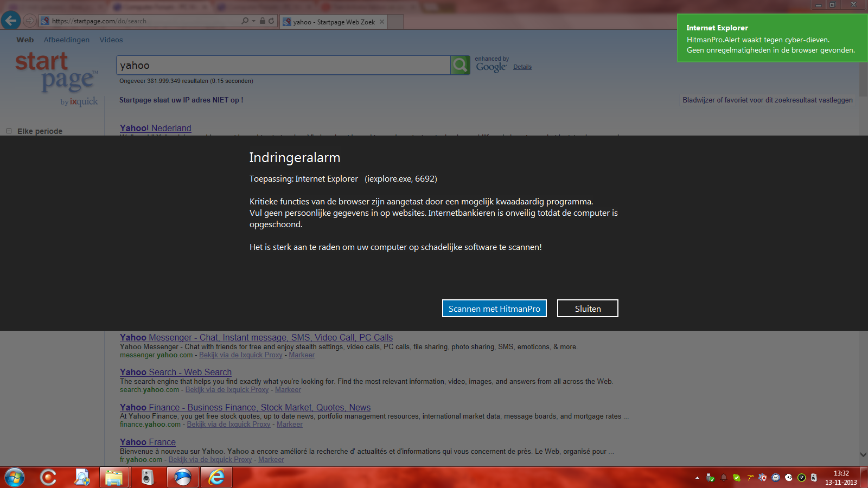The image size is (868, 488).
Task: Click Markeer for search.yahoo.com result
Action: [x=288, y=390]
